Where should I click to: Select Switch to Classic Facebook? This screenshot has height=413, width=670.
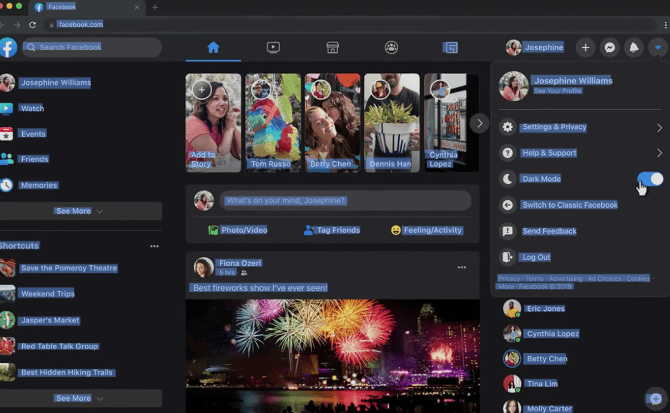pyautogui.click(x=569, y=205)
